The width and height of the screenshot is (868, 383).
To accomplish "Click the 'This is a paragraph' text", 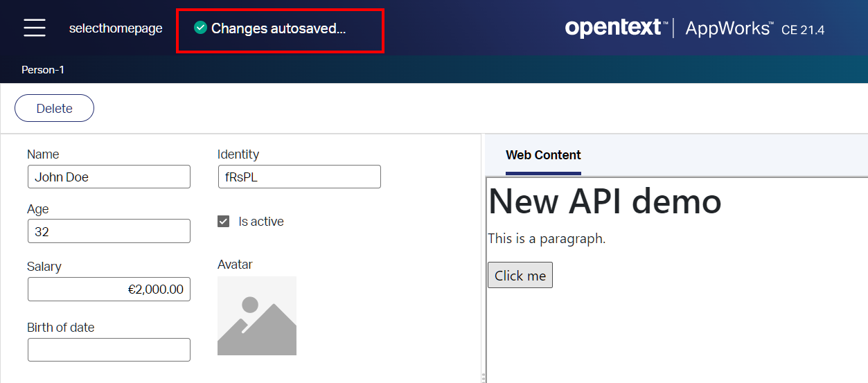I will click(547, 239).
